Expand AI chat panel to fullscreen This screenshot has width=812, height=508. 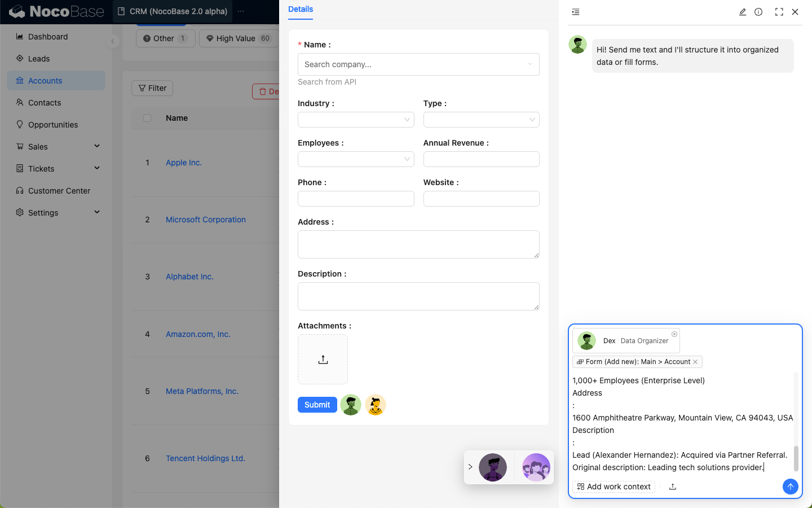point(779,12)
